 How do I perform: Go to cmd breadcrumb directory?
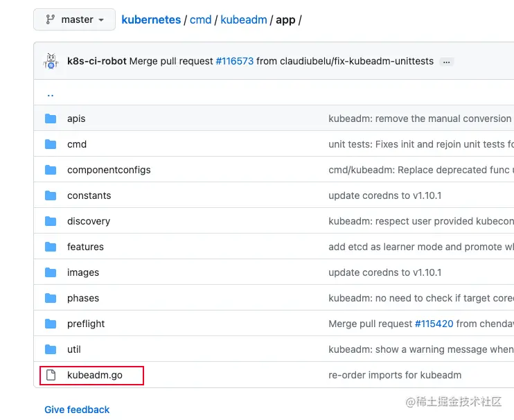point(200,19)
